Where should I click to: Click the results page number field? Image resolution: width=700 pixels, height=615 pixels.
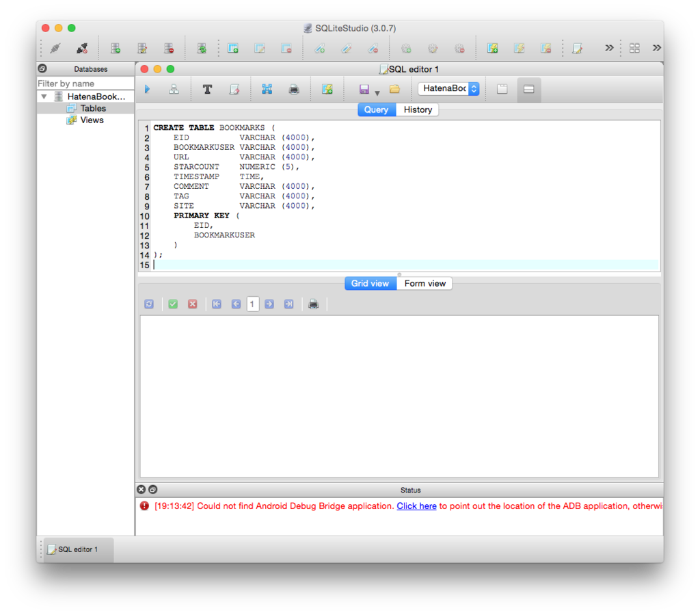tap(252, 304)
